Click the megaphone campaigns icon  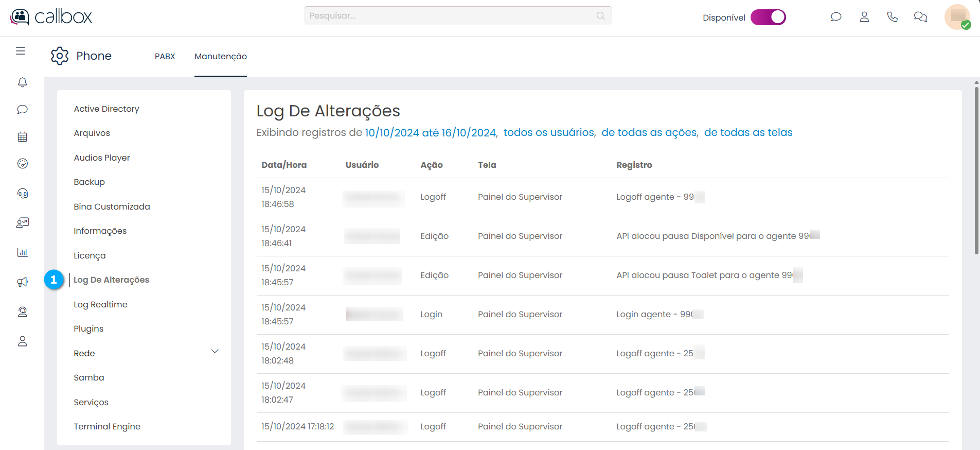pyautogui.click(x=22, y=282)
